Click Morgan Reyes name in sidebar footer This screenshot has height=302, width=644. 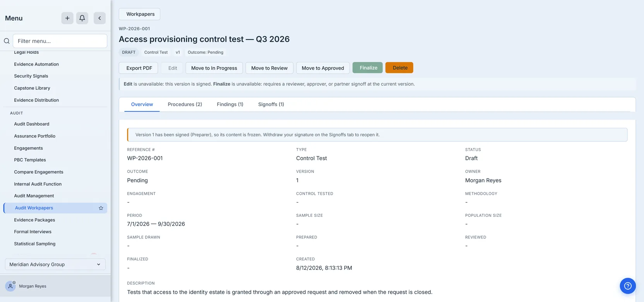click(x=33, y=287)
